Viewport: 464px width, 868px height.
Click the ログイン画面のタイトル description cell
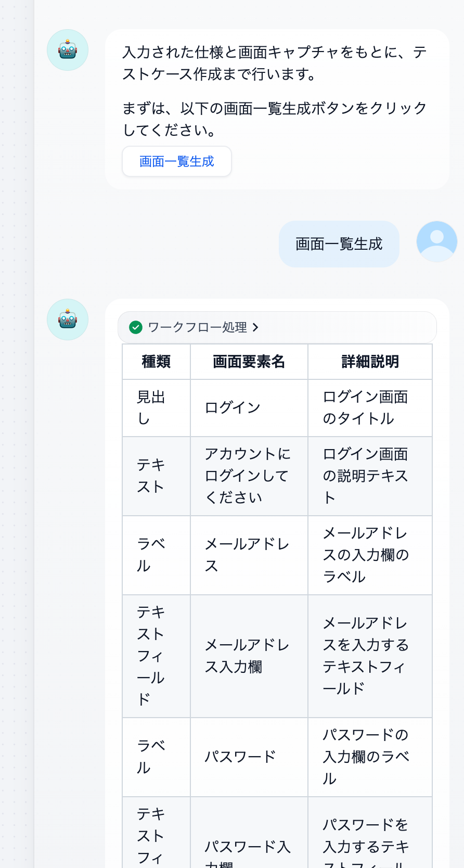tap(365, 407)
